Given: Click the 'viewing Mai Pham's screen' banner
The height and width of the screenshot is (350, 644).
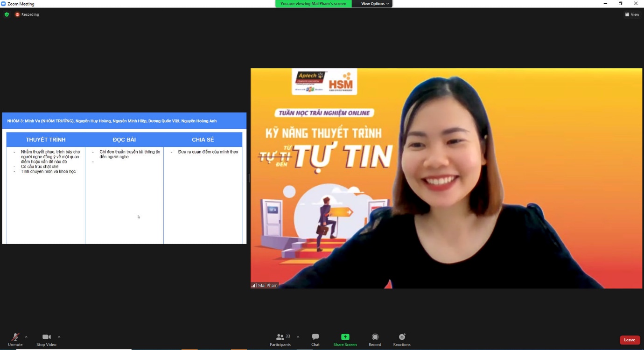Looking at the screenshot, I should coord(313,4).
